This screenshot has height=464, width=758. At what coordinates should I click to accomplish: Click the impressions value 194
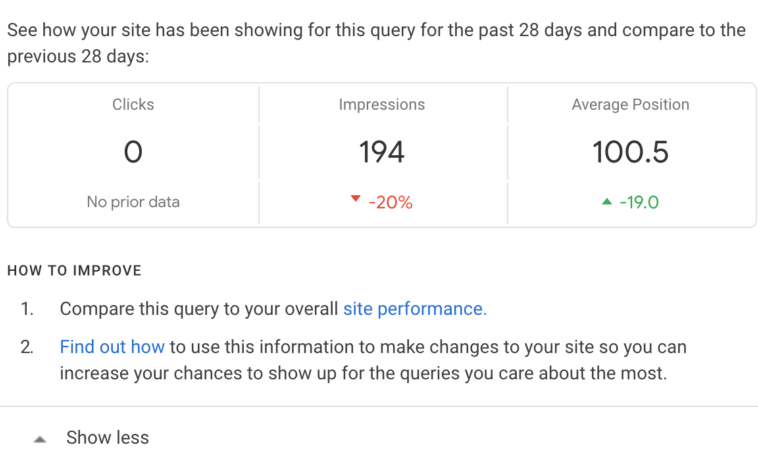[381, 152]
